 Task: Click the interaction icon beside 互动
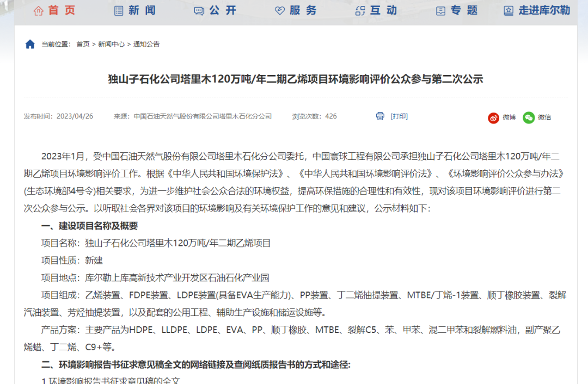(360, 11)
